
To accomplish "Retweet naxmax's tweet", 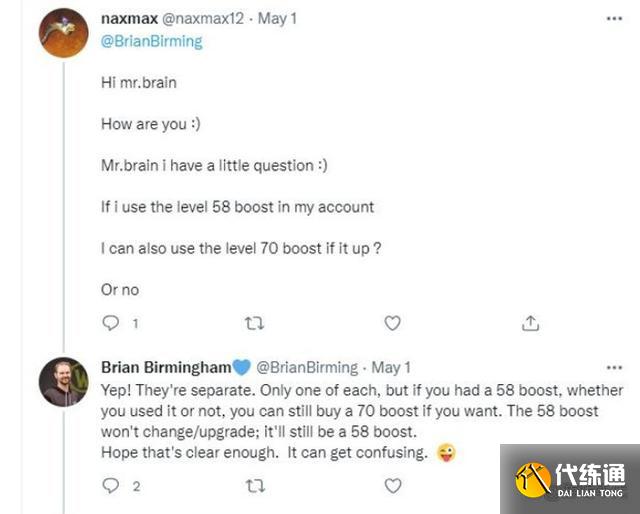I will [x=254, y=323].
